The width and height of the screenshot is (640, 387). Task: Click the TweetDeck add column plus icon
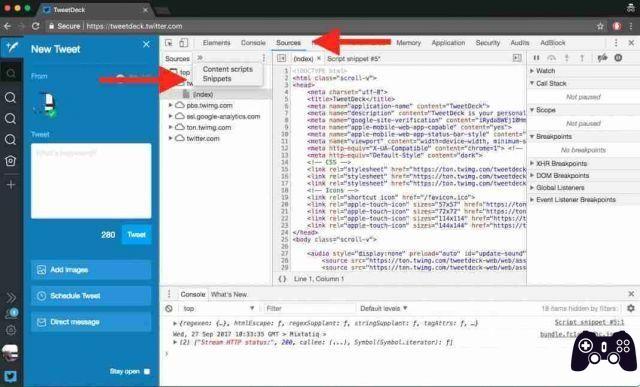click(x=11, y=185)
